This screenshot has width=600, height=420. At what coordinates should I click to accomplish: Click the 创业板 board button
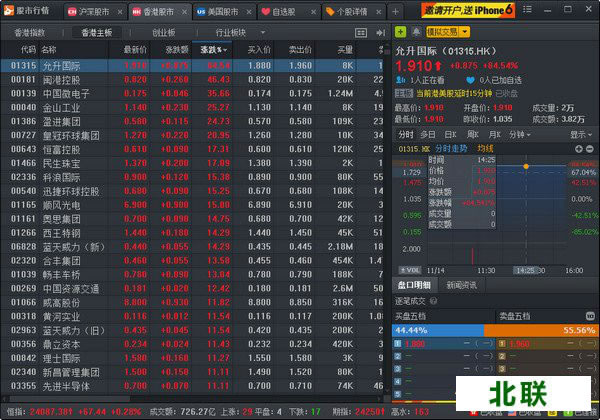pos(162,32)
